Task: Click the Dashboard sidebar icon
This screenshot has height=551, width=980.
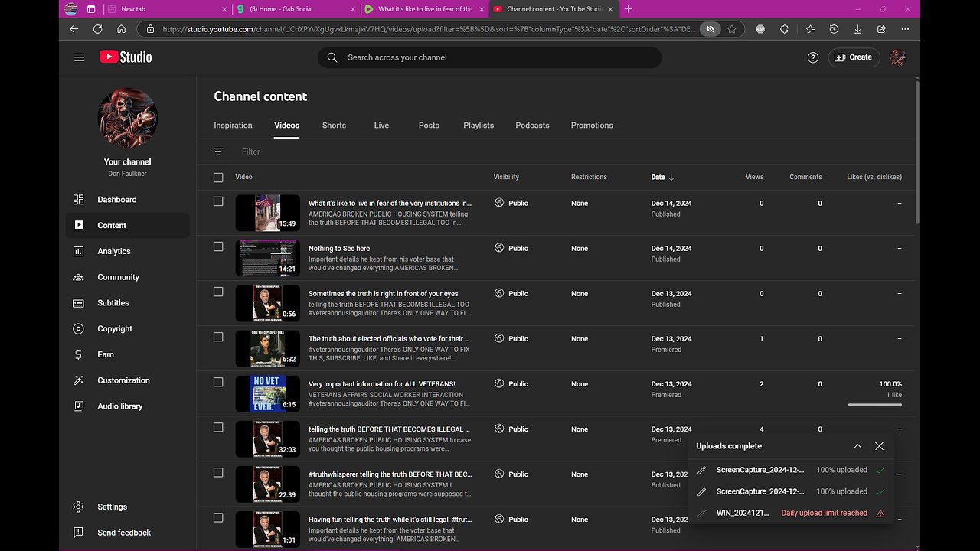Action: (x=78, y=200)
